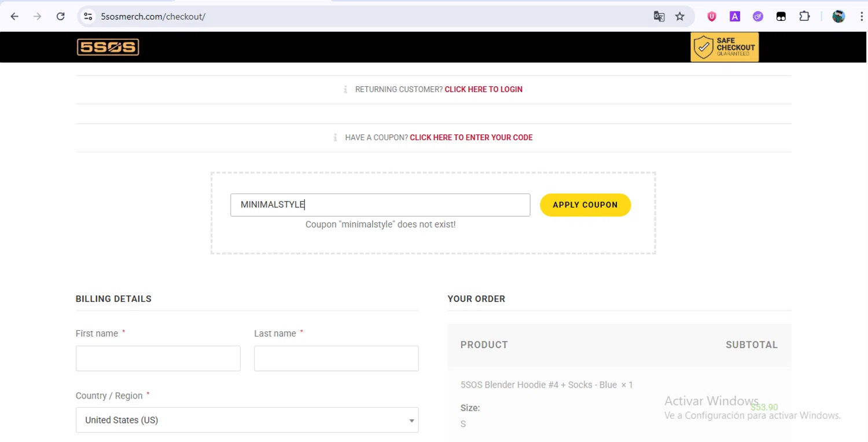868x442 pixels.
Task: Click the 5SOS Blender Hoodie product name
Action: pos(539,385)
